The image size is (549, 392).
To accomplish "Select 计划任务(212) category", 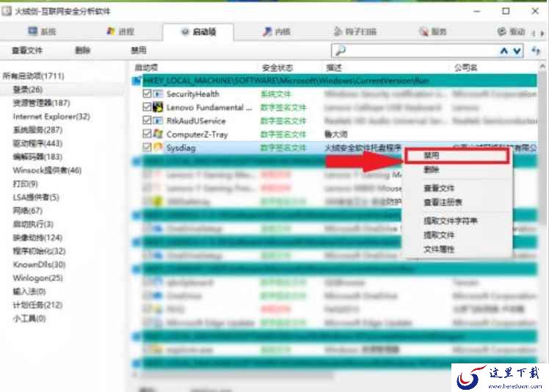I will tap(37, 305).
